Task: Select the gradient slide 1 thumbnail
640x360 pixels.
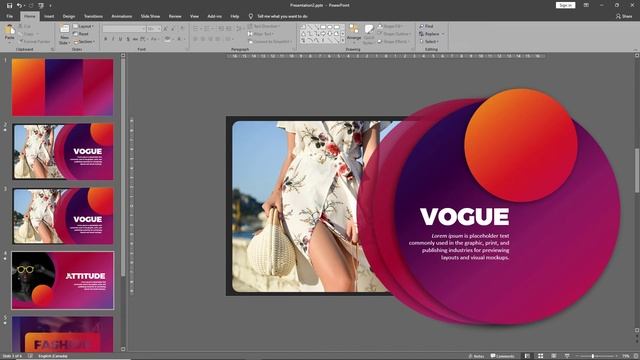Action: click(x=63, y=87)
